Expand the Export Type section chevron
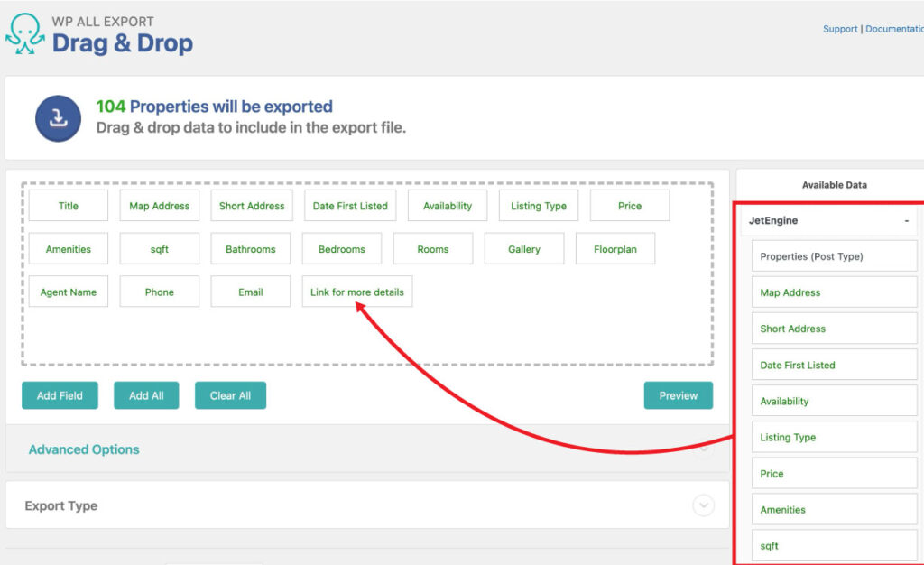Viewport: 924px width, 565px height. click(703, 506)
